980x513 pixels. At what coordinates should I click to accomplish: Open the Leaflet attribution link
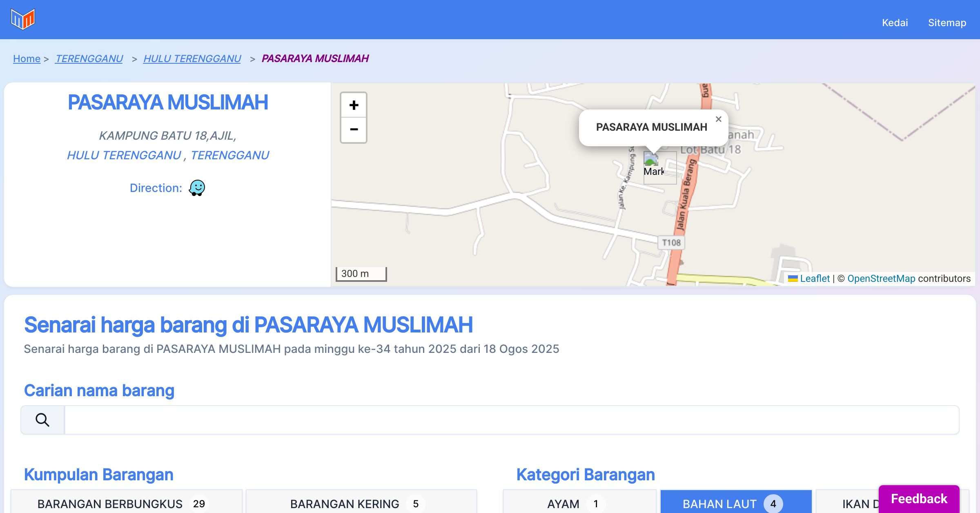click(x=815, y=279)
